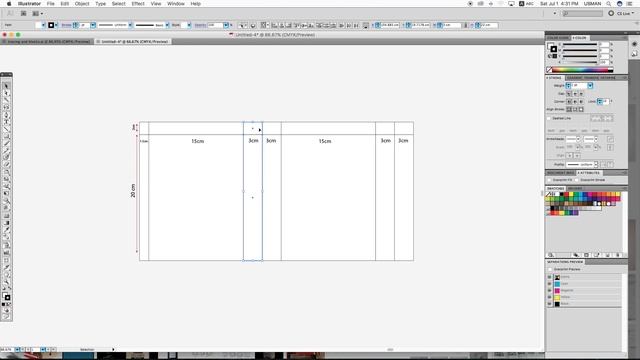Switch to the first document tab
The height and width of the screenshot is (360, 640).
pos(48,42)
